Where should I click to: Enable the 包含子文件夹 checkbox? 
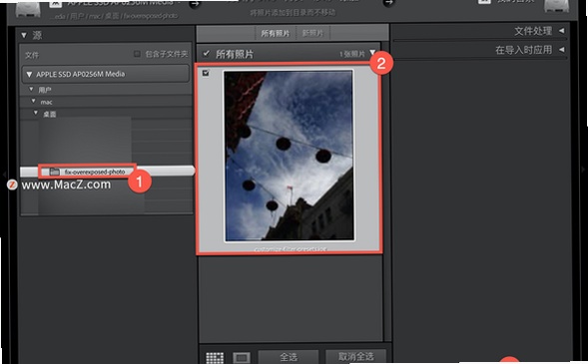(x=137, y=54)
